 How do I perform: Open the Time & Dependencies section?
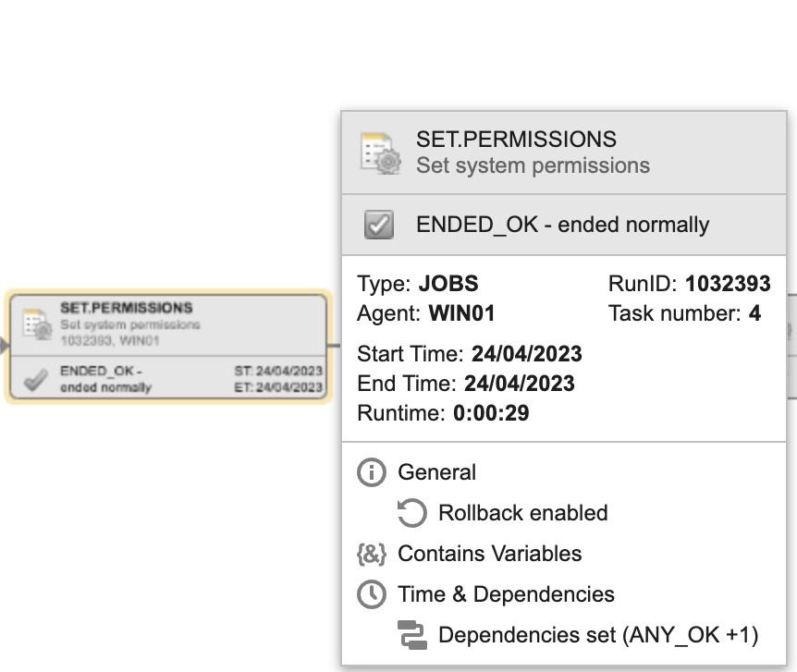pos(507,594)
